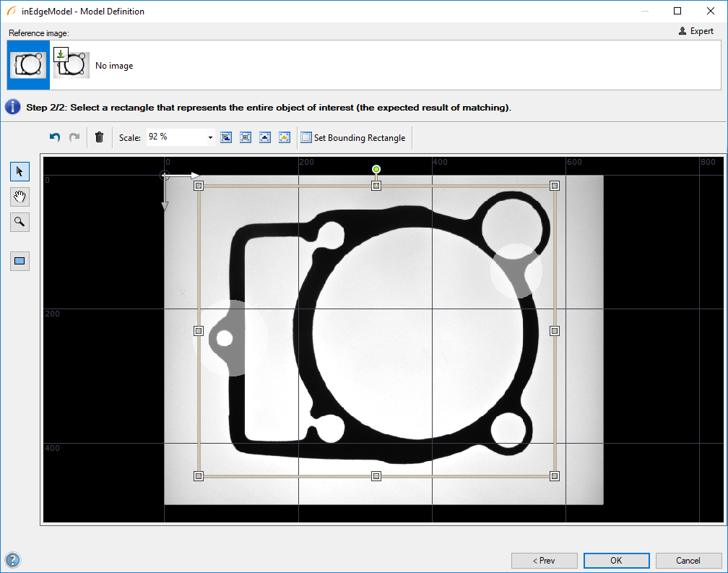
Task: Pick the blue rectangle shape tool
Action: [19, 261]
